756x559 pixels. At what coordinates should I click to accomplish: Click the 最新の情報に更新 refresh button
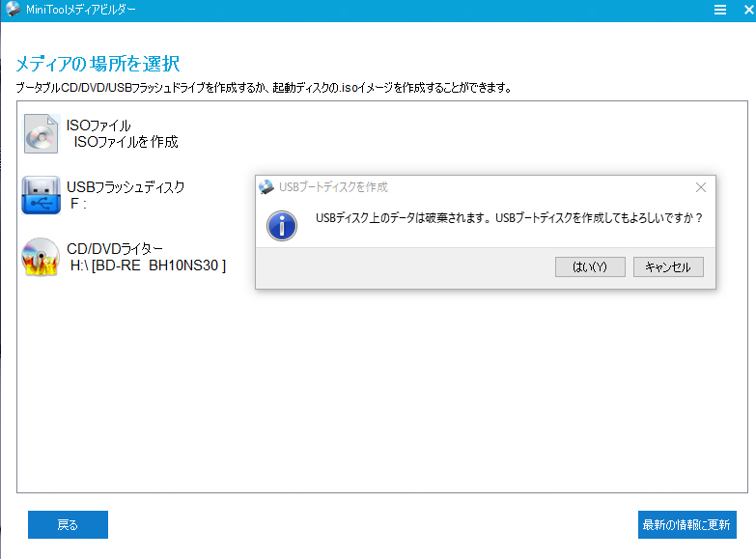(687, 524)
